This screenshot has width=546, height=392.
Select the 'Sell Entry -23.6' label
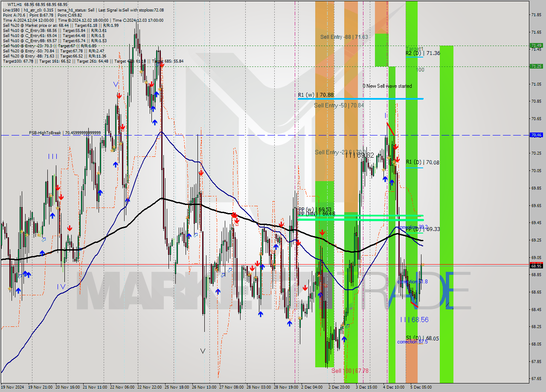coord(340,152)
